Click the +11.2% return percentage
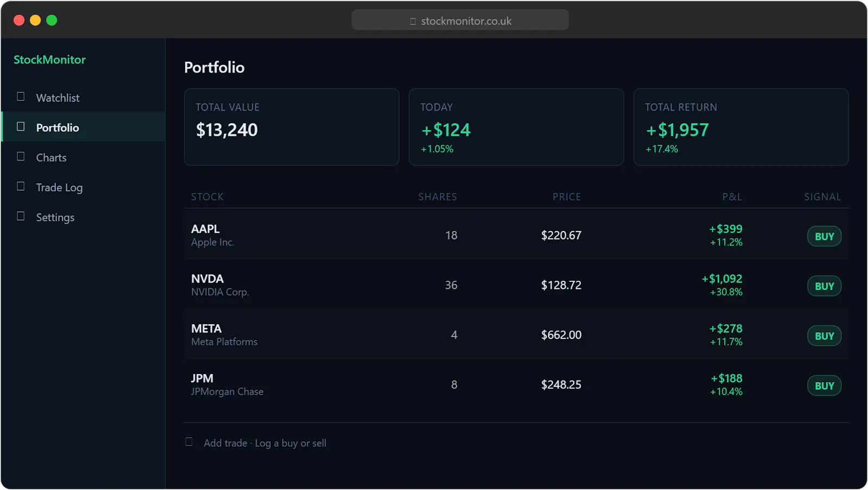868x490 pixels. pyautogui.click(x=726, y=242)
